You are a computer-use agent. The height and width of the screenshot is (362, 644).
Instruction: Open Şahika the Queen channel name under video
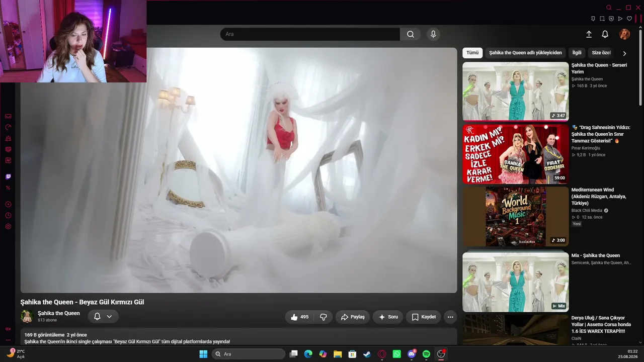[x=59, y=313]
